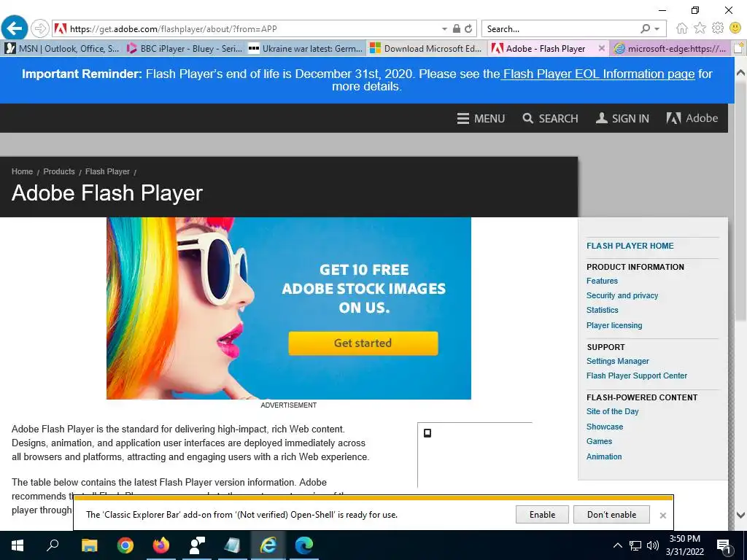Click the blocked Flash plugin placeholder icon
747x560 pixels.
coord(427,433)
